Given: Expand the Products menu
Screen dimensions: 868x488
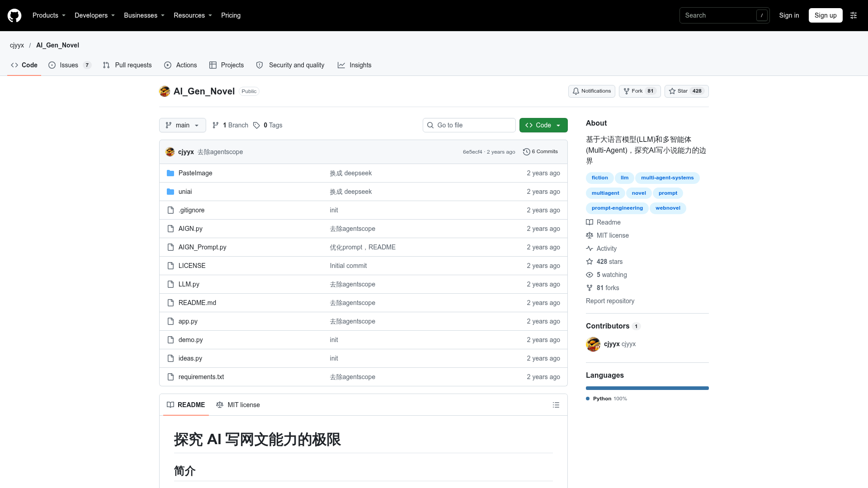Looking at the screenshot, I should (49, 15).
